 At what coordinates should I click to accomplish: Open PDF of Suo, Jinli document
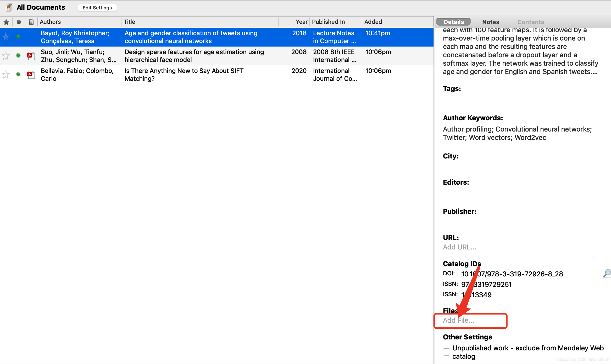(x=31, y=56)
